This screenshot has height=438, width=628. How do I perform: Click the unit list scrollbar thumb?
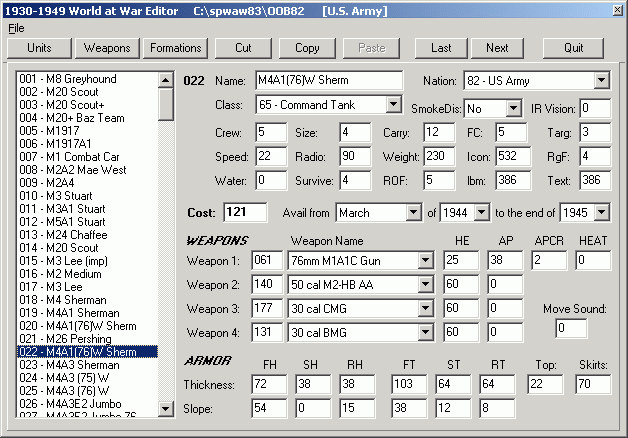tap(165, 104)
